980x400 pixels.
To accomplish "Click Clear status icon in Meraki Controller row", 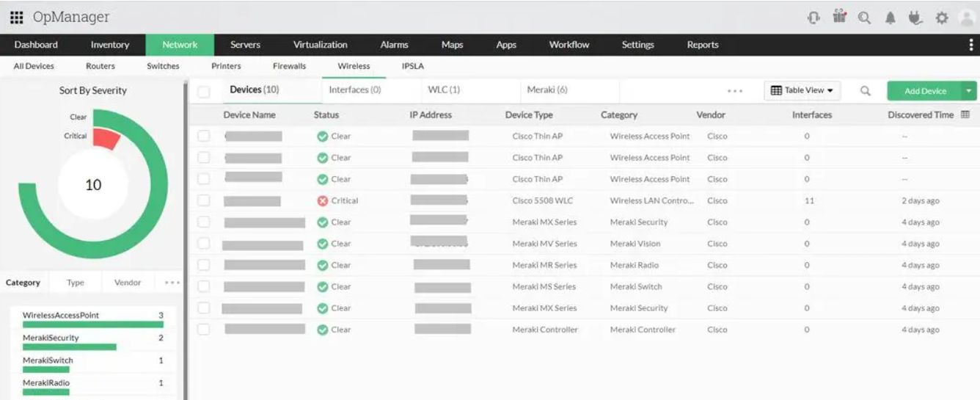I will [322, 330].
